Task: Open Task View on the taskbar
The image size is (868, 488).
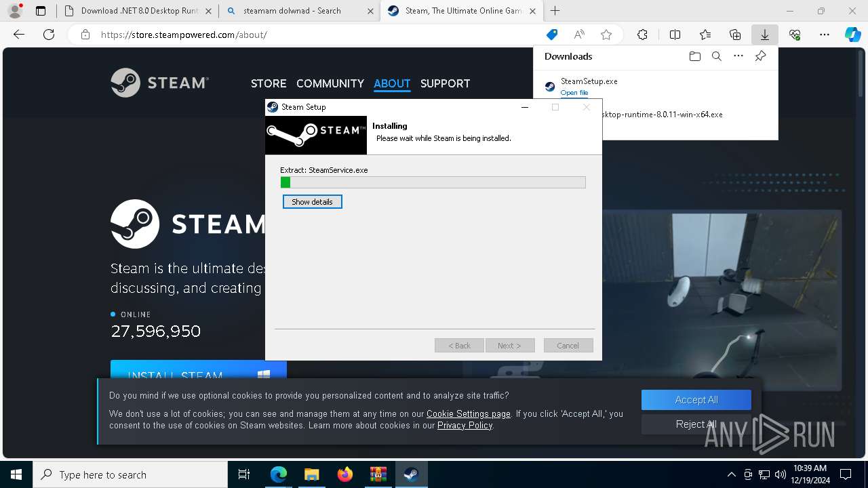Action: (245, 474)
